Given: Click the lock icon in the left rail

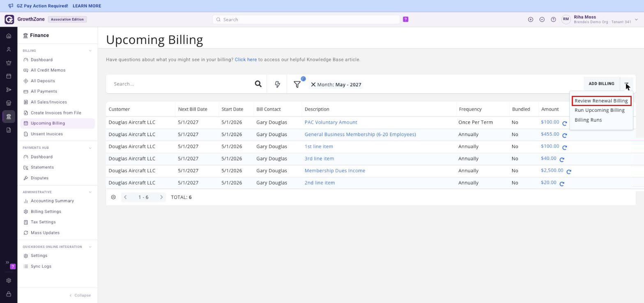Looking at the screenshot, I should (x=9, y=294).
